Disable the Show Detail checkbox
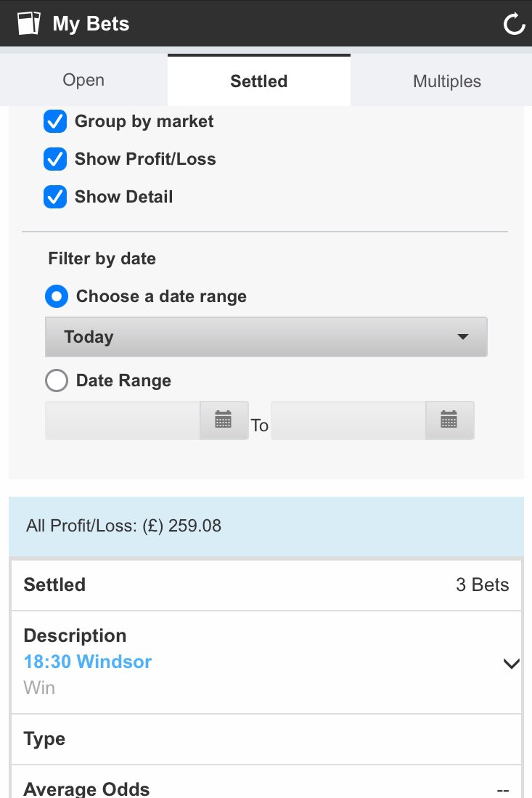The image size is (532, 798). pos(55,197)
